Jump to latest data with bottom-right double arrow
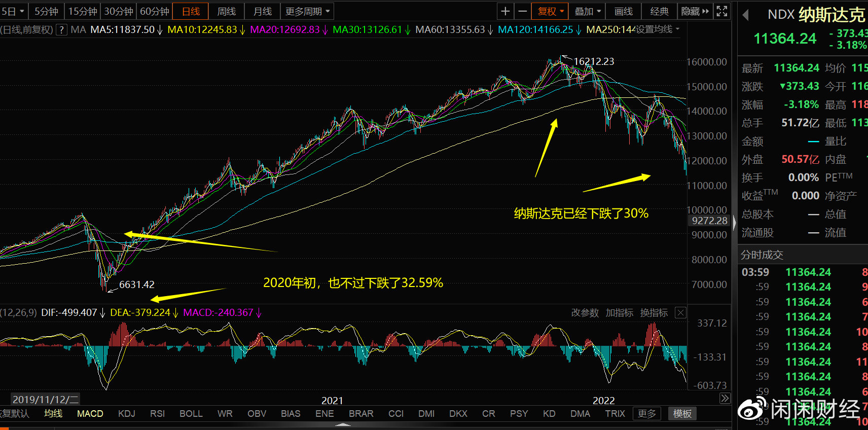 [725, 399]
